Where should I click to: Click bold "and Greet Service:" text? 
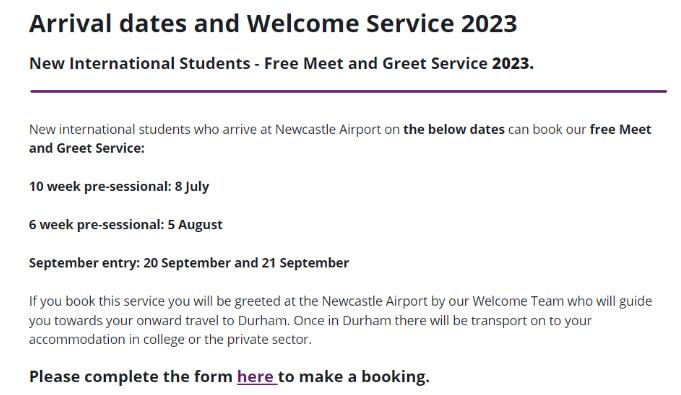click(x=86, y=148)
